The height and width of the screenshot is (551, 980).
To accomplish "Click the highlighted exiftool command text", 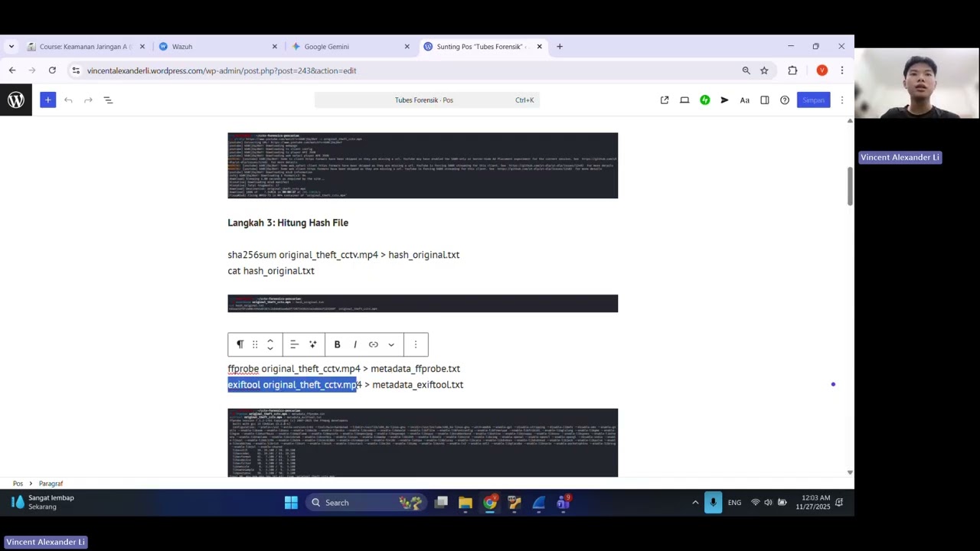I will click(294, 385).
